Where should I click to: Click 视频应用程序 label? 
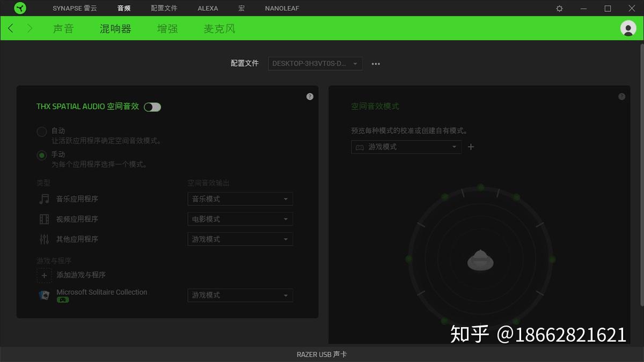tap(77, 219)
